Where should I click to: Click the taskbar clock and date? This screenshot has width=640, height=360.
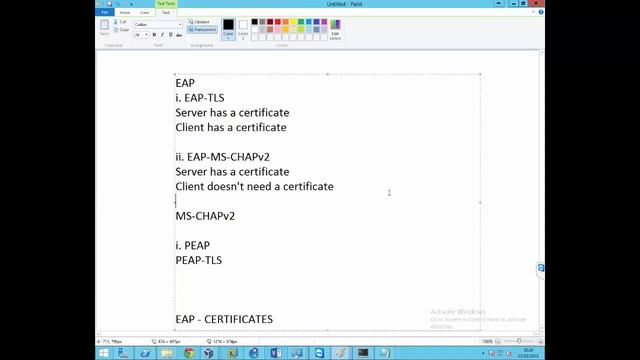[528, 353]
